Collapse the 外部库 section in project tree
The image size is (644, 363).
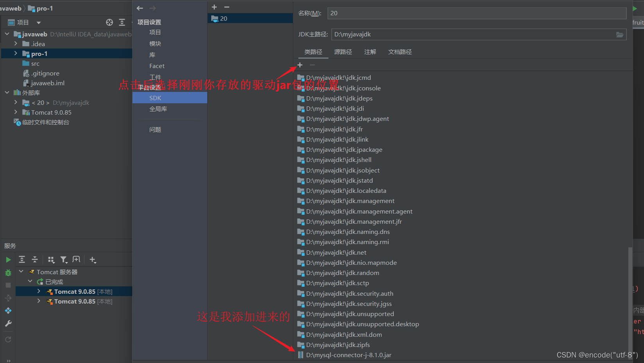(x=7, y=92)
